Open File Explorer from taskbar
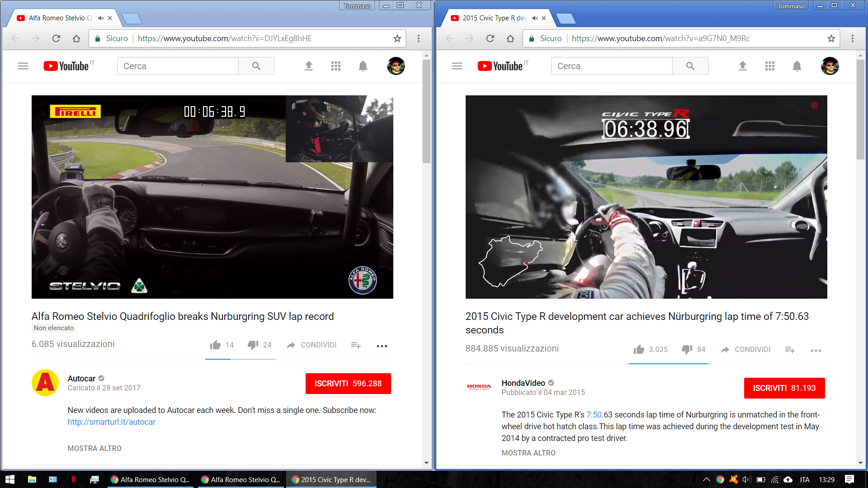Image resolution: width=868 pixels, height=488 pixels. click(32, 480)
